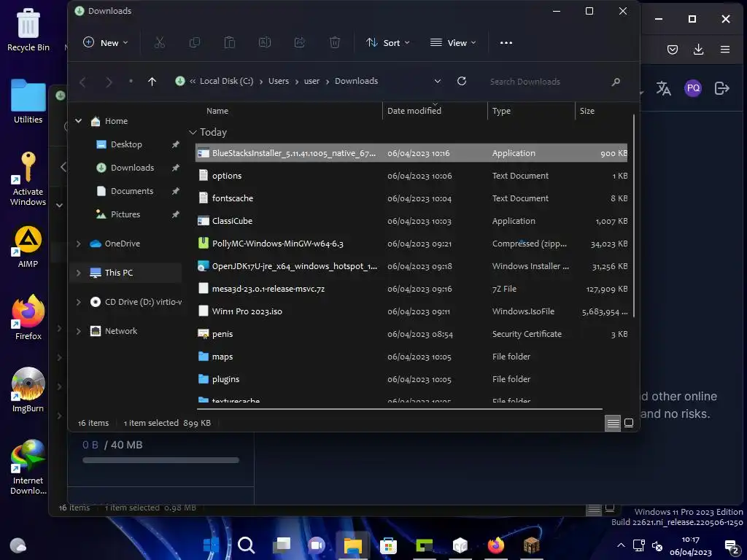The image size is (747, 560).
Task: Go up one folder with Up arrow
Action: [152, 82]
